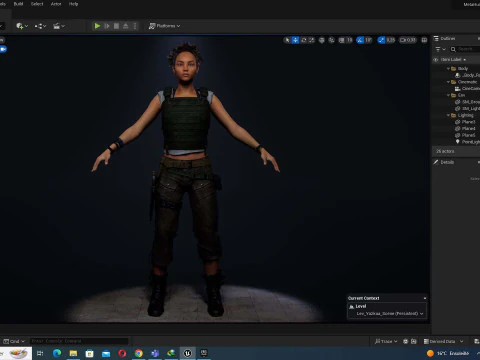This screenshot has width=480, height=360.
Task: Open the Platforms dropdown
Action: point(164,26)
